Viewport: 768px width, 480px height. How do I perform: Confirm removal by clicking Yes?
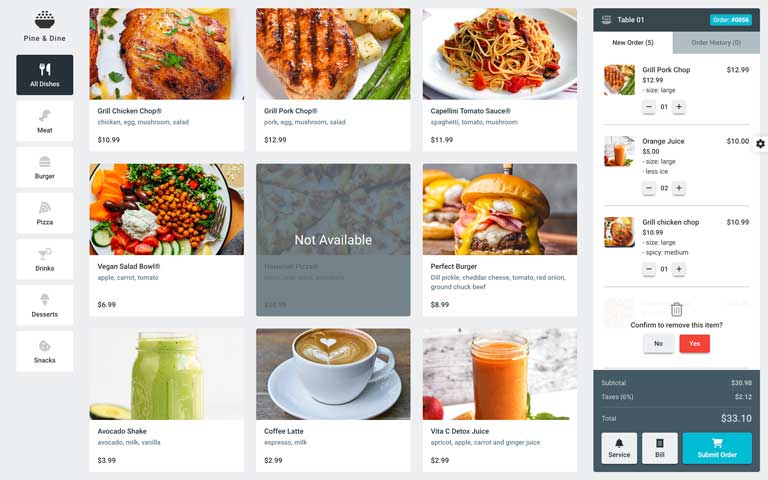[x=695, y=343]
